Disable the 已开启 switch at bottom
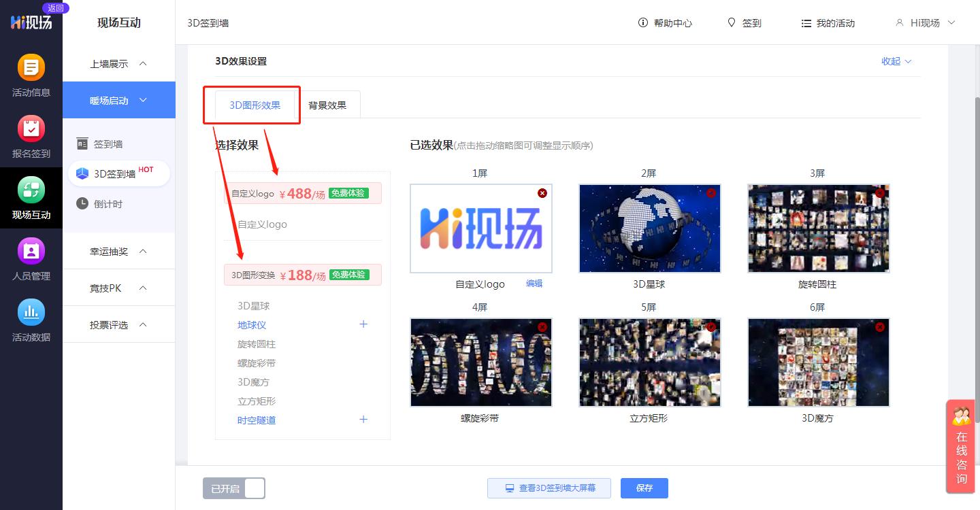This screenshot has width=980, height=510. (x=254, y=488)
